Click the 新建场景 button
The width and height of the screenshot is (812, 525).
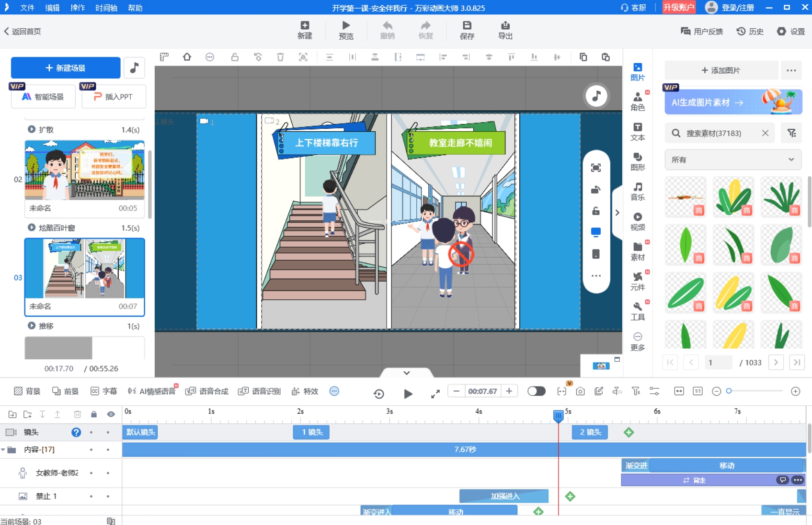(x=66, y=68)
